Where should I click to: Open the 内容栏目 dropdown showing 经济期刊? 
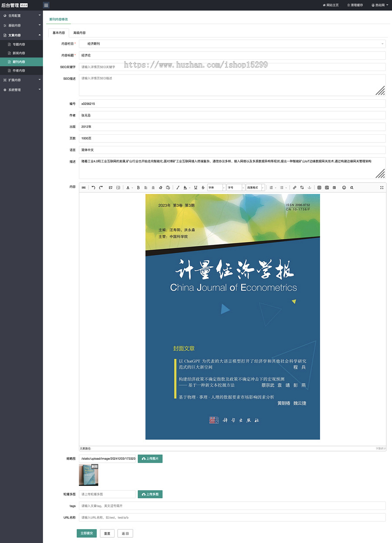pos(232,44)
